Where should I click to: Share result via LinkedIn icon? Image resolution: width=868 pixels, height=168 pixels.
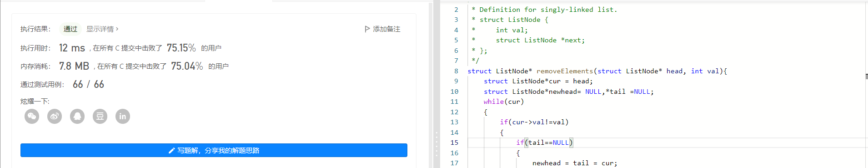point(123,116)
